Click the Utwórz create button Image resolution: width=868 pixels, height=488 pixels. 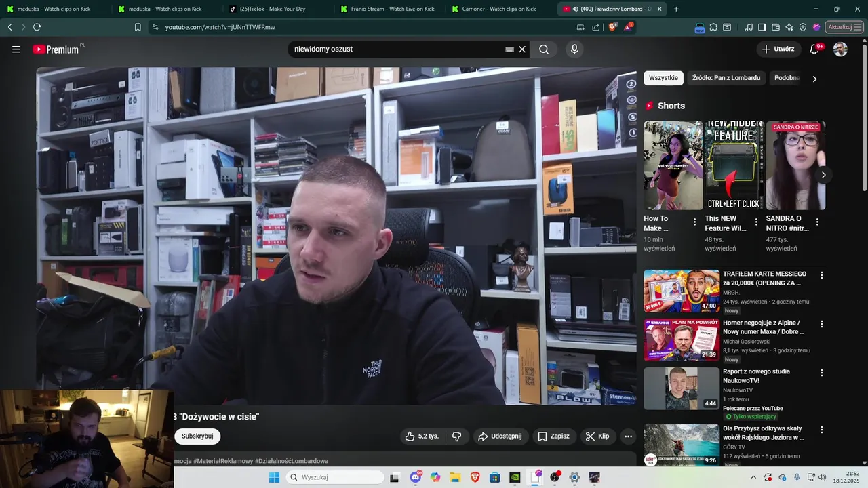[778, 49]
